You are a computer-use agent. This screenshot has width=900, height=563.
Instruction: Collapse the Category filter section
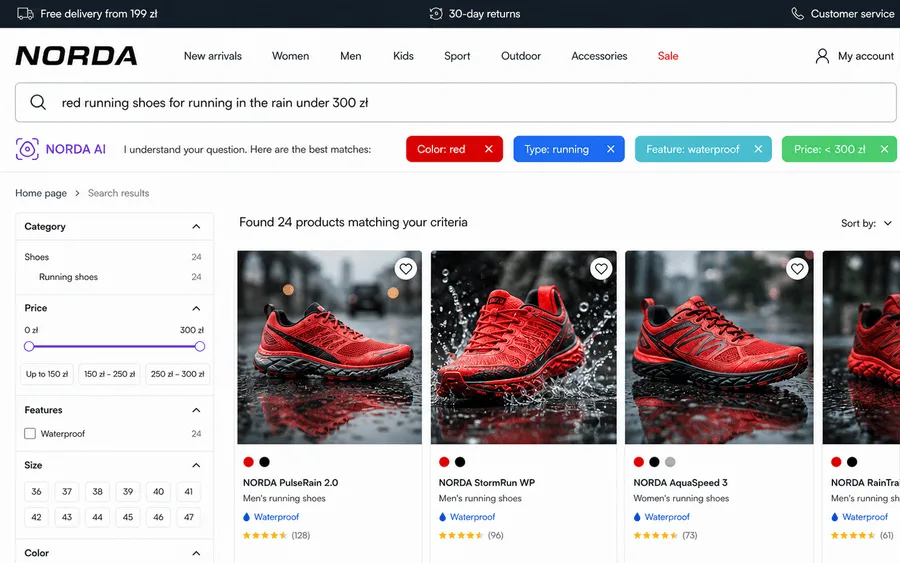[196, 227]
